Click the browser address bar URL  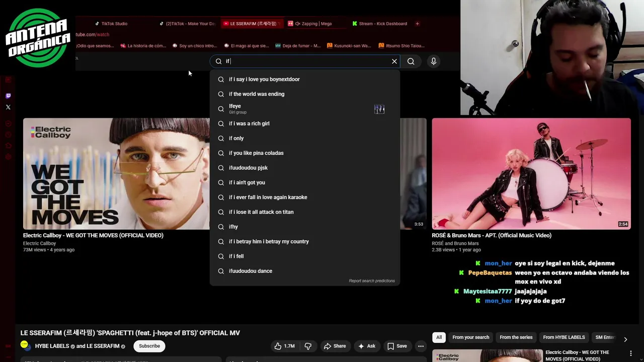[92, 35]
